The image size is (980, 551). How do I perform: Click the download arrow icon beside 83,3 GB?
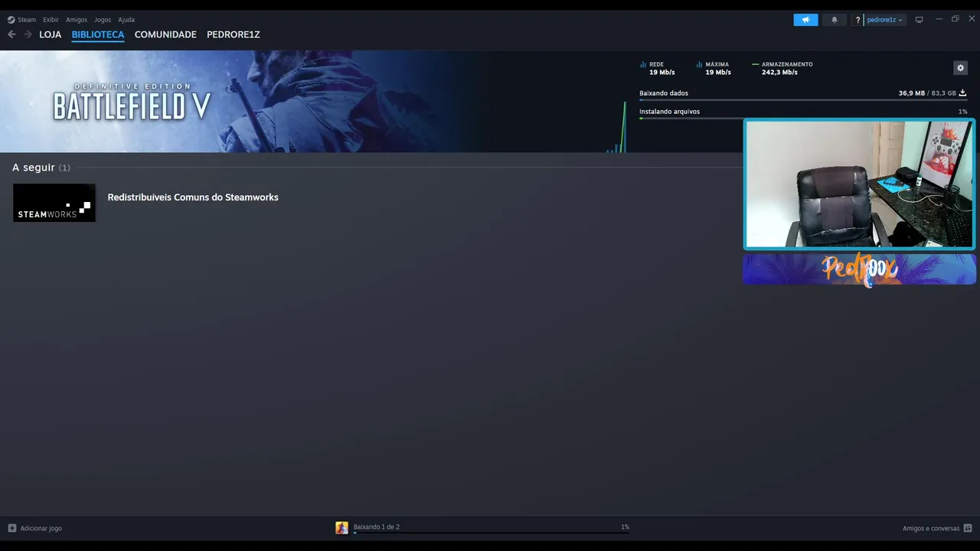pyautogui.click(x=963, y=93)
